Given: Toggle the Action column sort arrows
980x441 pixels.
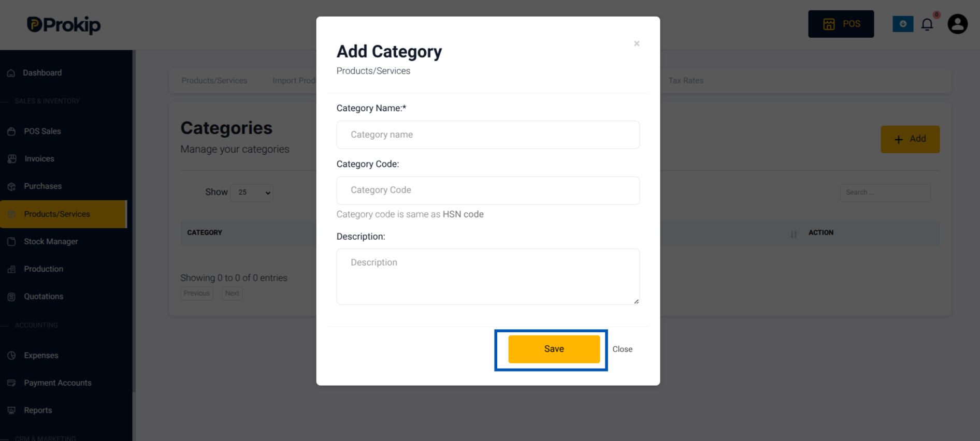Looking at the screenshot, I should click(794, 234).
